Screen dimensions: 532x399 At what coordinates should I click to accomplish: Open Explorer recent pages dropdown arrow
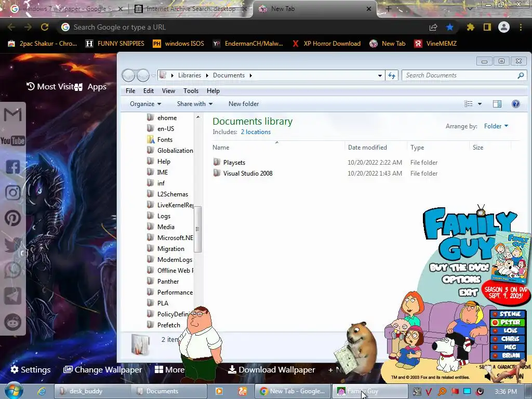click(x=153, y=75)
